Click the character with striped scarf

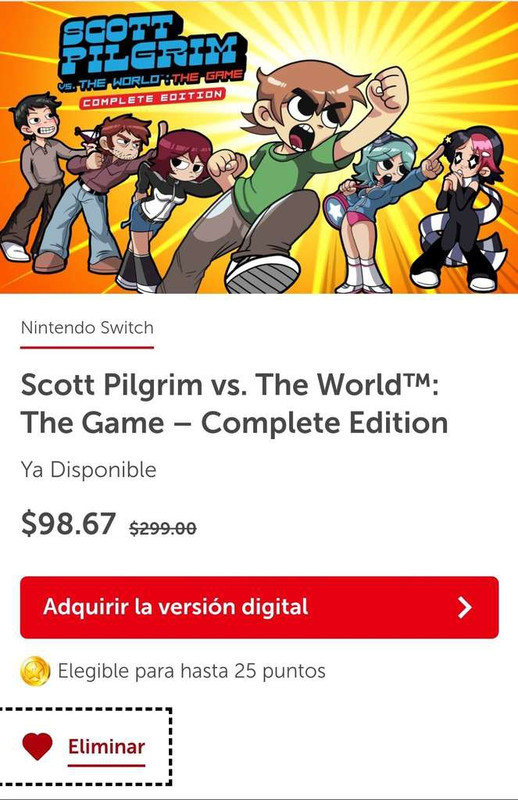point(462,209)
